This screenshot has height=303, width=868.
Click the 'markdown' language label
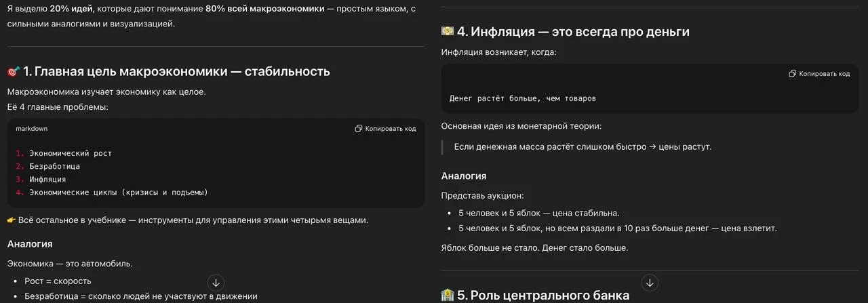(31, 129)
